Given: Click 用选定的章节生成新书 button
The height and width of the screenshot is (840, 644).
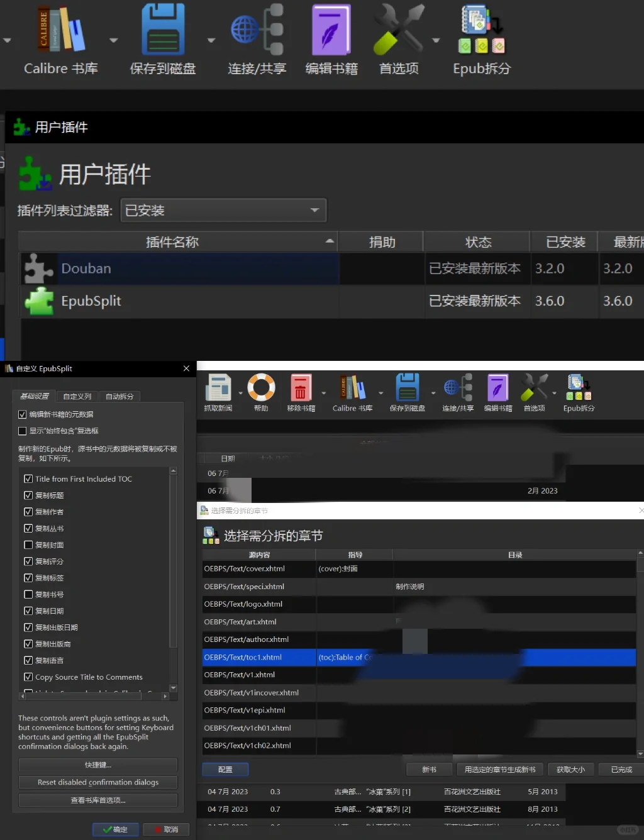Looking at the screenshot, I should tap(500, 770).
